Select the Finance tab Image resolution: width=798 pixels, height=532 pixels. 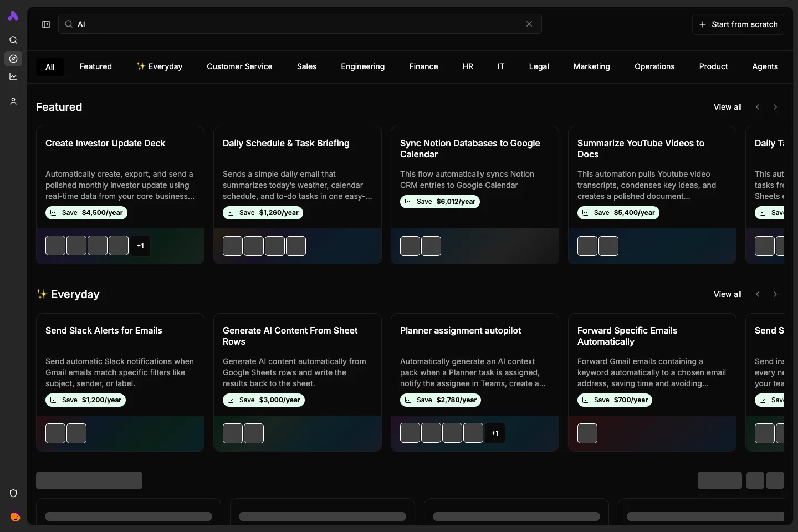(x=423, y=66)
